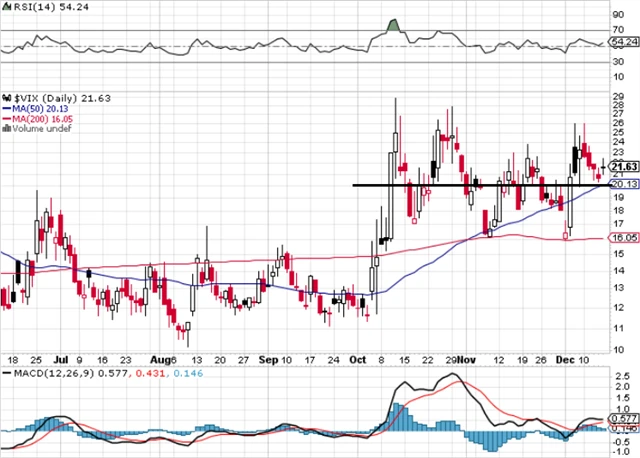This screenshot has width=640, height=458.
Task: Click the green overbought peak in RSI panel
Action: click(x=393, y=25)
